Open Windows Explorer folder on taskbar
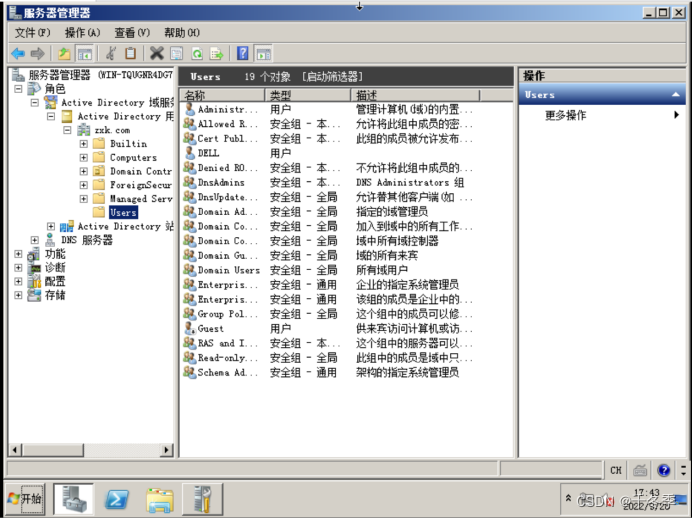The image size is (692, 519). tap(160, 500)
